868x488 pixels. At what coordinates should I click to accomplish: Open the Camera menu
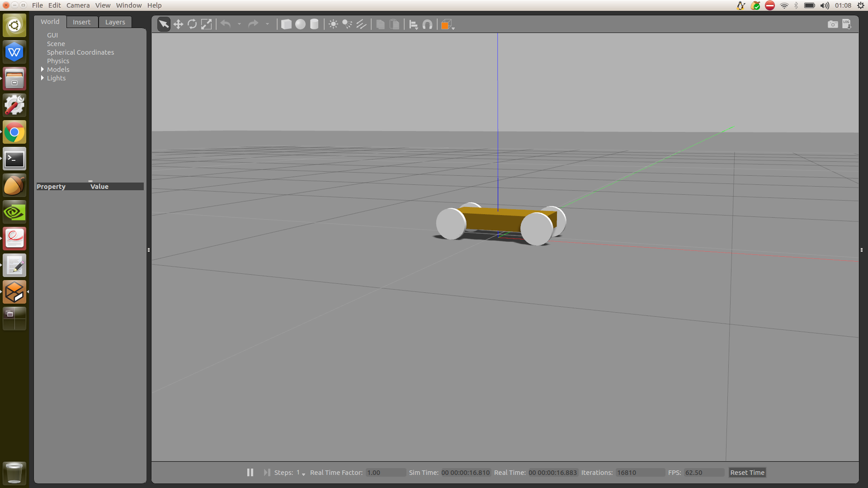pyautogui.click(x=78, y=5)
